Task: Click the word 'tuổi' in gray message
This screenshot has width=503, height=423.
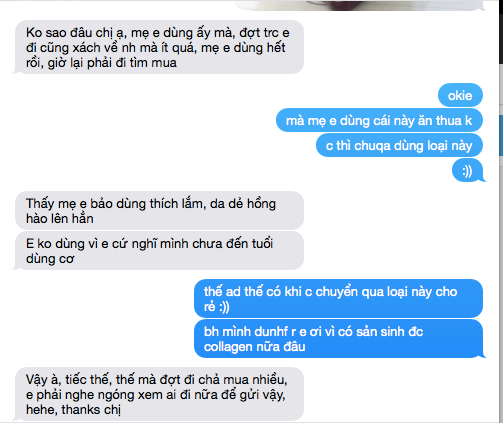Action: [x=262, y=243]
